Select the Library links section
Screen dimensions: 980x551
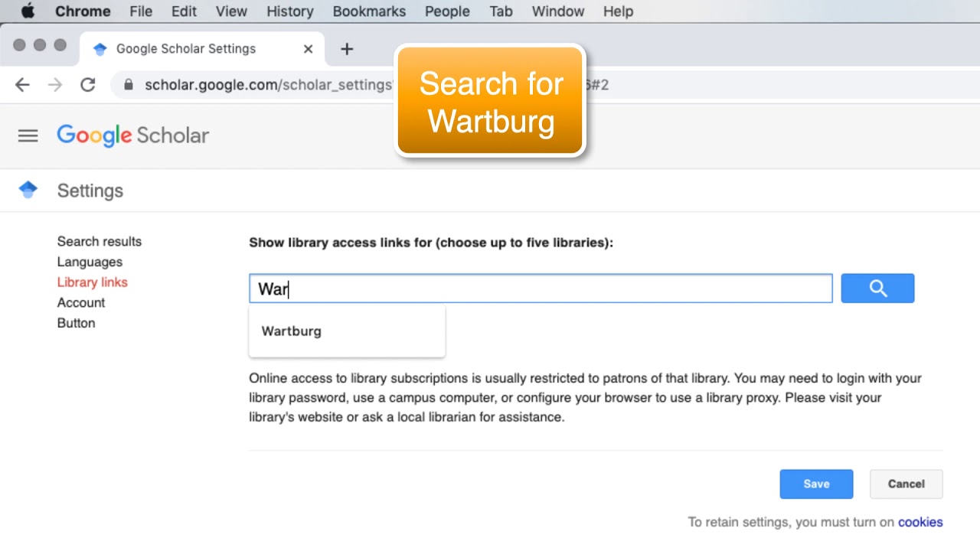coord(93,282)
